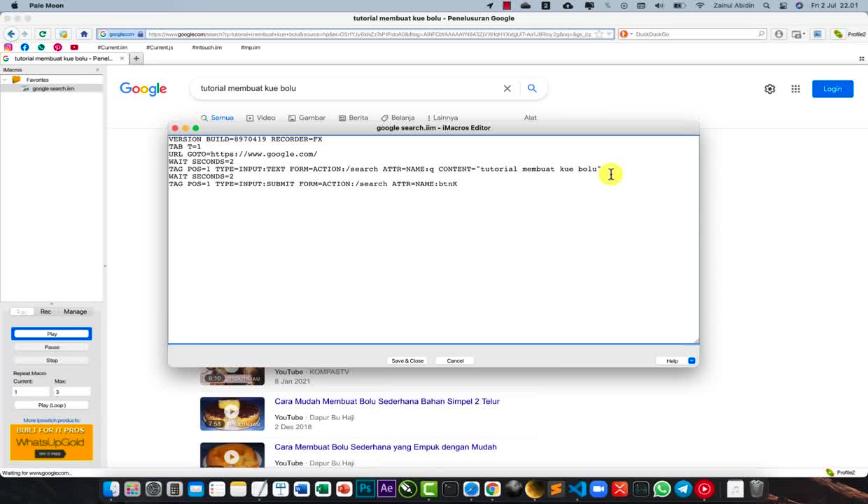Viewport: 868px width, 504px height.
Task: Open Visual Studio Code from the Dock
Action: 577,489
